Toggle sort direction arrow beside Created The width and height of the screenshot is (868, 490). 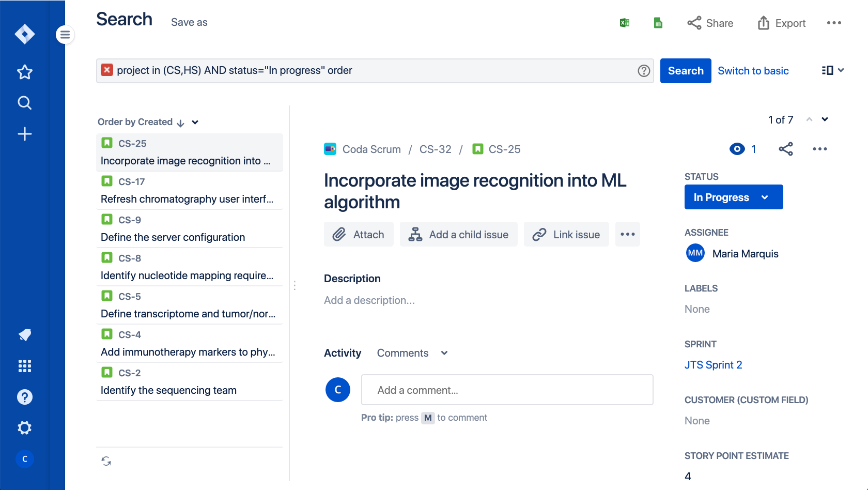(x=180, y=122)
